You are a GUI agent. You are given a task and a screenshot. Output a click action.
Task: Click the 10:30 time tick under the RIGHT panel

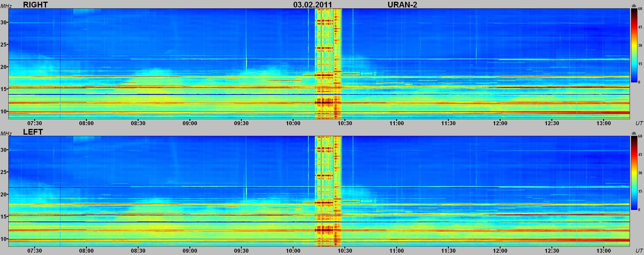[x=345, y=123]
